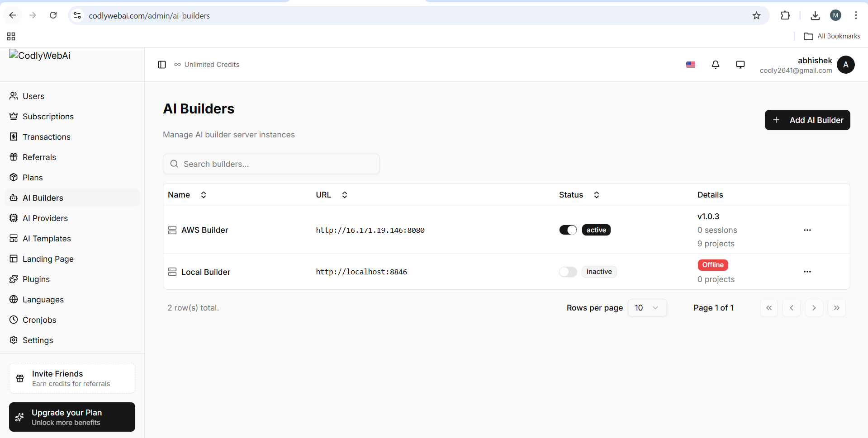
Task: Click the Upgrade your Plan button
Action: click(x=72, y=417)
